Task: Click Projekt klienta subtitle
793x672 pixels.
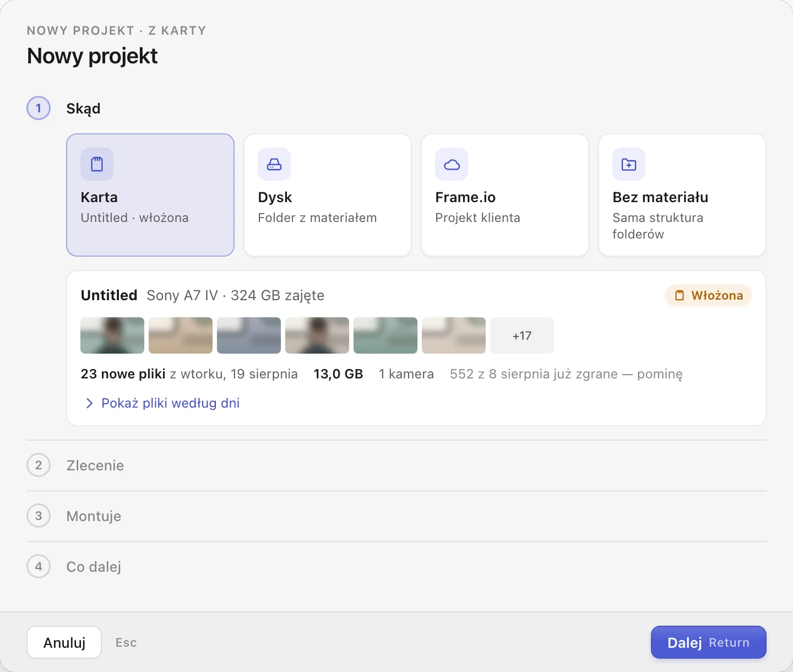Action: pyautogui.click(x=477, y=218)
